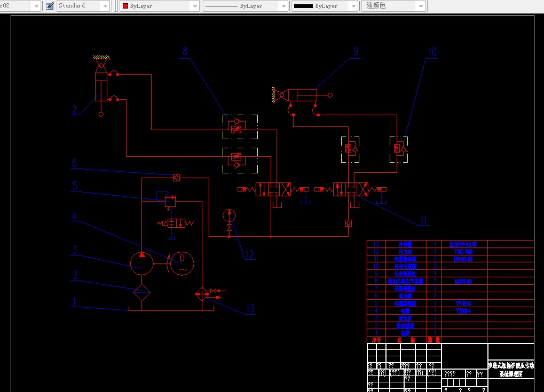Click leader callout number 4 on left side

click(74, 217)
